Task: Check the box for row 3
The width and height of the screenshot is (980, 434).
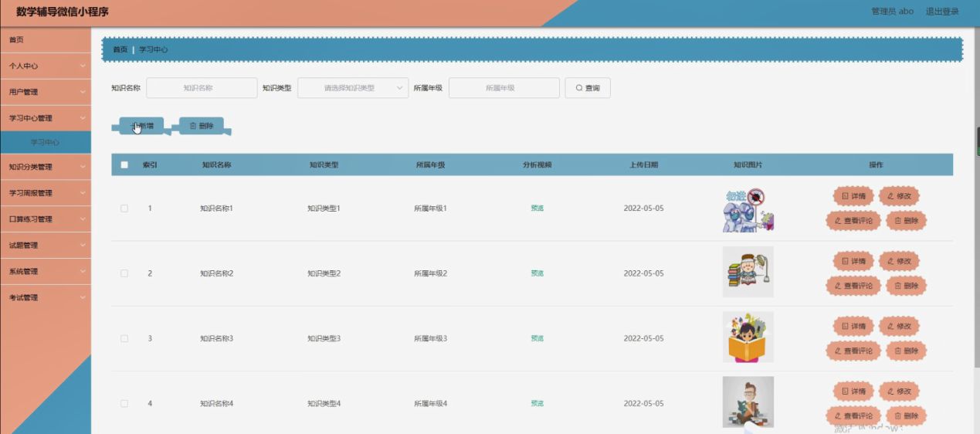Action: 124,338
